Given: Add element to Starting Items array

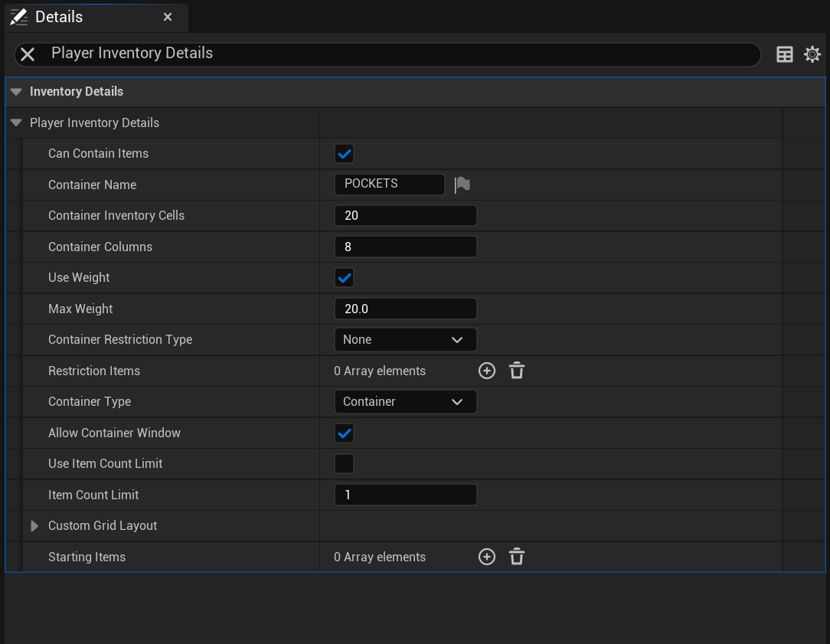Looking at the screenshot, I should [x=487, y=557].
